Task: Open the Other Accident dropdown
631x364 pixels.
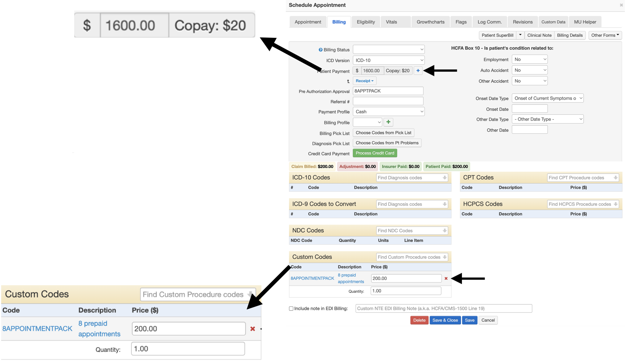Action: pos(529,81)
